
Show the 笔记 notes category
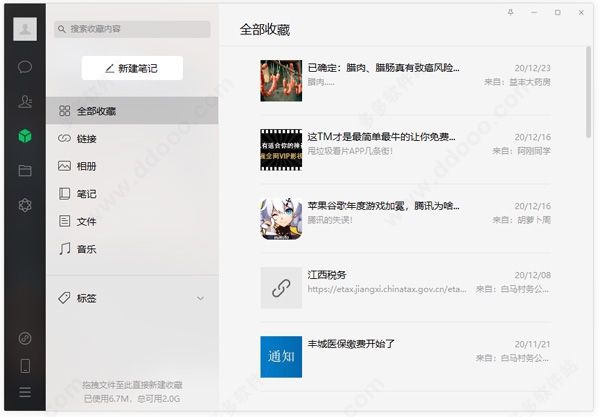pos(132,194)
